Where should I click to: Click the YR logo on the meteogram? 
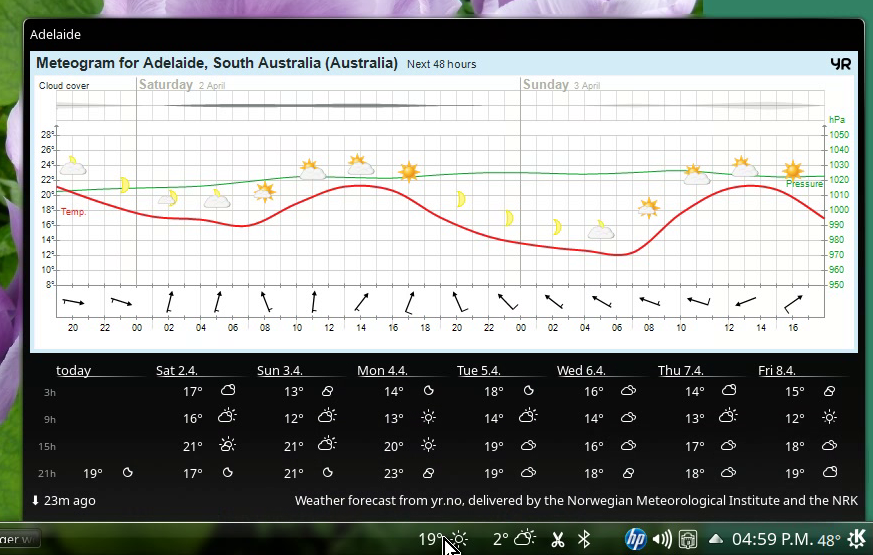840,63
